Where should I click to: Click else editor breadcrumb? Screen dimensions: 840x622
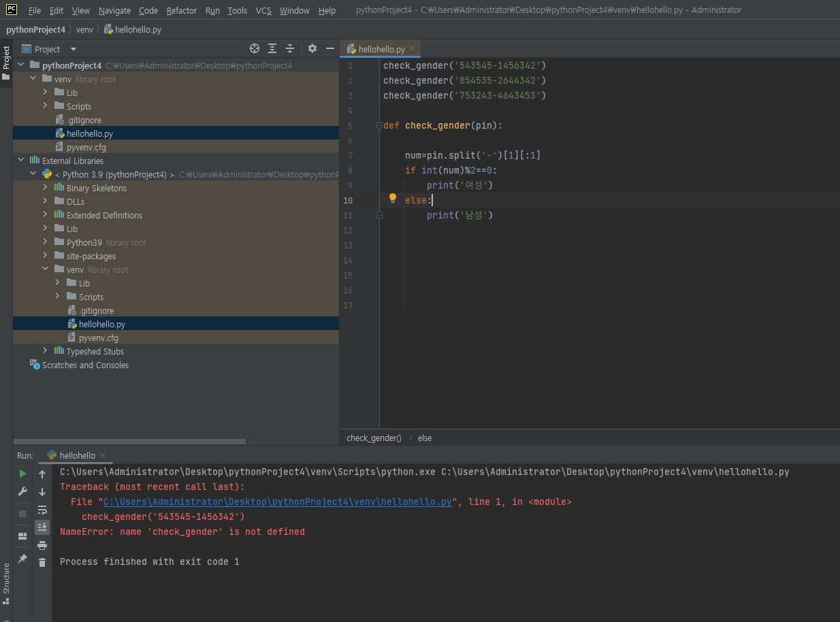[x=425, y=438]
